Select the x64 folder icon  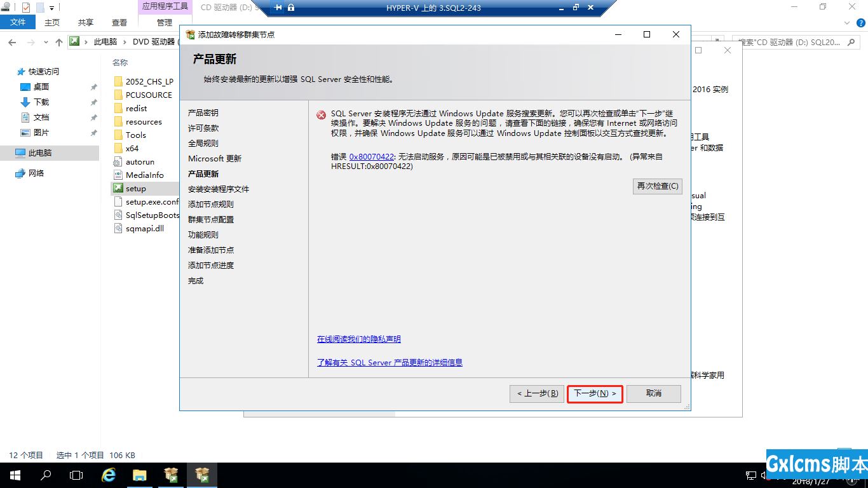click(118, 148)
